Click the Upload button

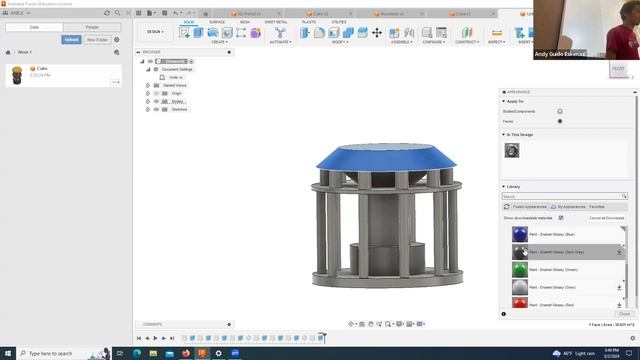coord(71,40)
